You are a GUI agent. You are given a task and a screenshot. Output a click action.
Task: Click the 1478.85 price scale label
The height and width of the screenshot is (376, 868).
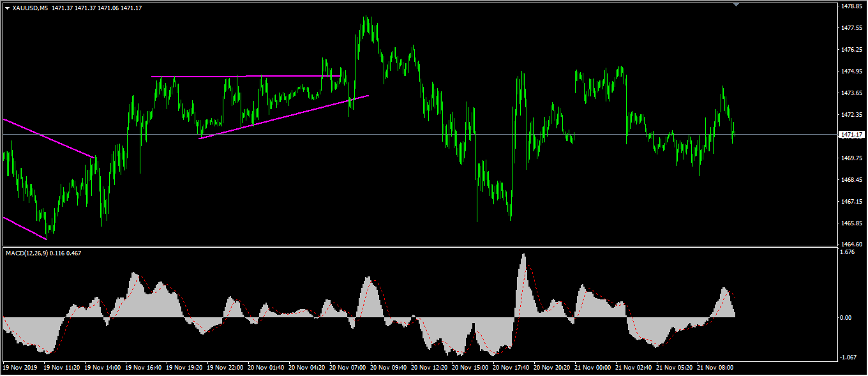click(852, 6)
